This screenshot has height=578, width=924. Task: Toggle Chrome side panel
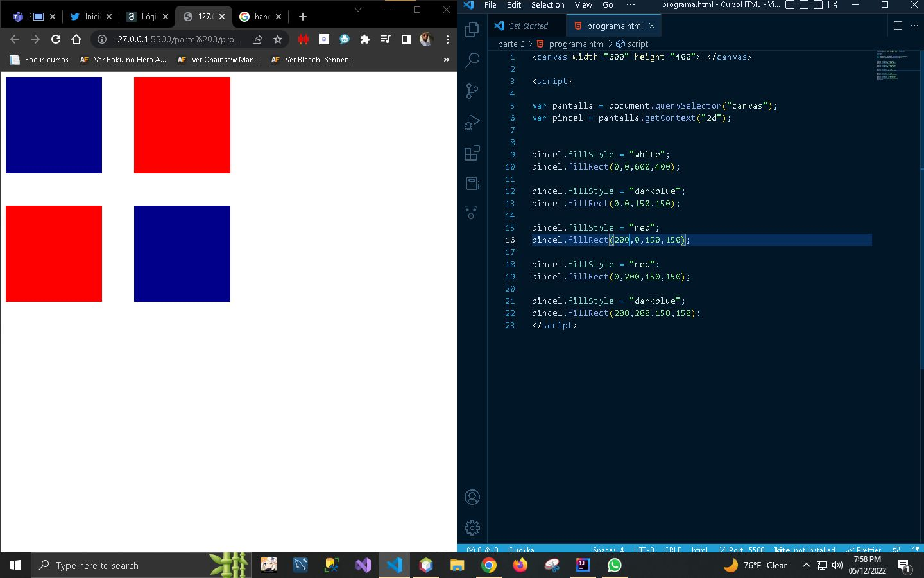click(406, 39)
